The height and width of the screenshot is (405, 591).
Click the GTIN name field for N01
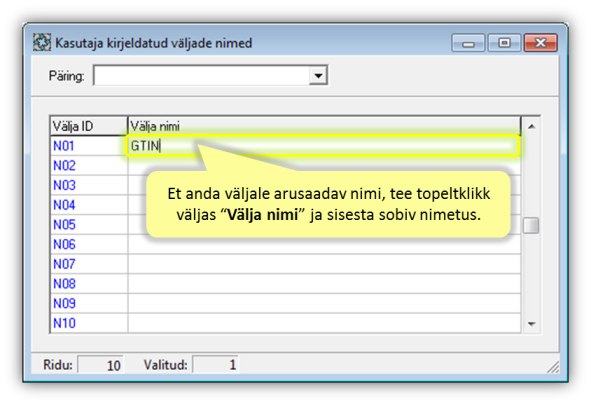point(324,146)
